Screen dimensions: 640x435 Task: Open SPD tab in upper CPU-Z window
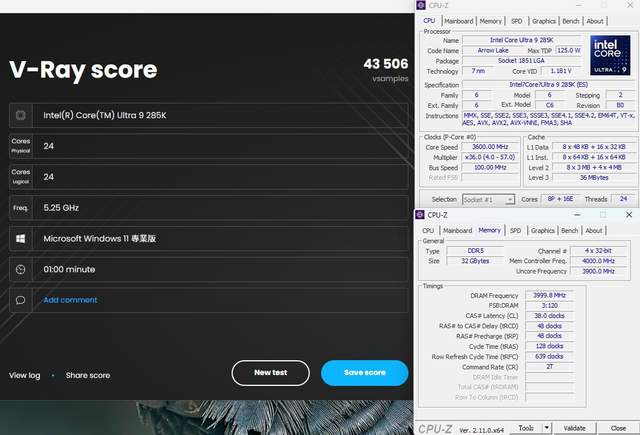pos(517,21)
